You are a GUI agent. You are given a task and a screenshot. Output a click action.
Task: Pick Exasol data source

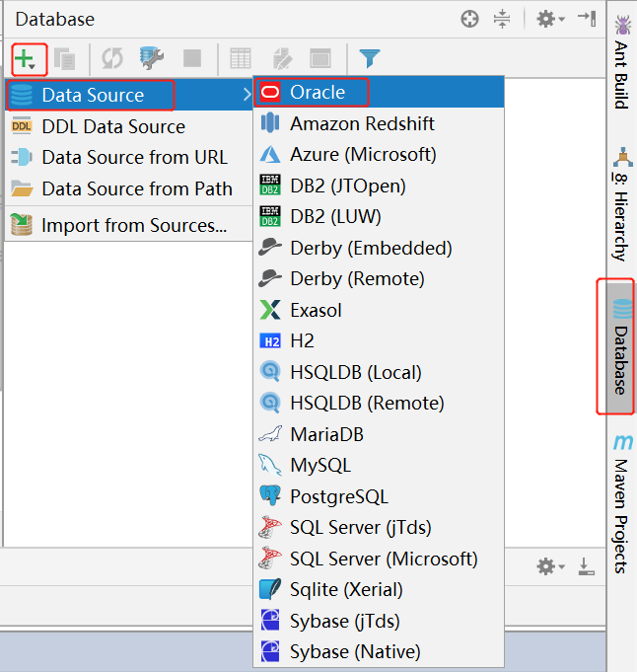[379, 310]
